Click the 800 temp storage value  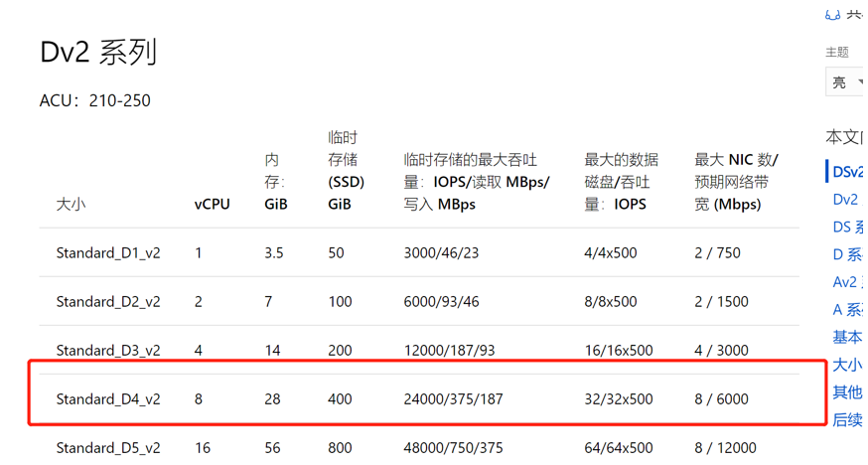coord(340,448)
